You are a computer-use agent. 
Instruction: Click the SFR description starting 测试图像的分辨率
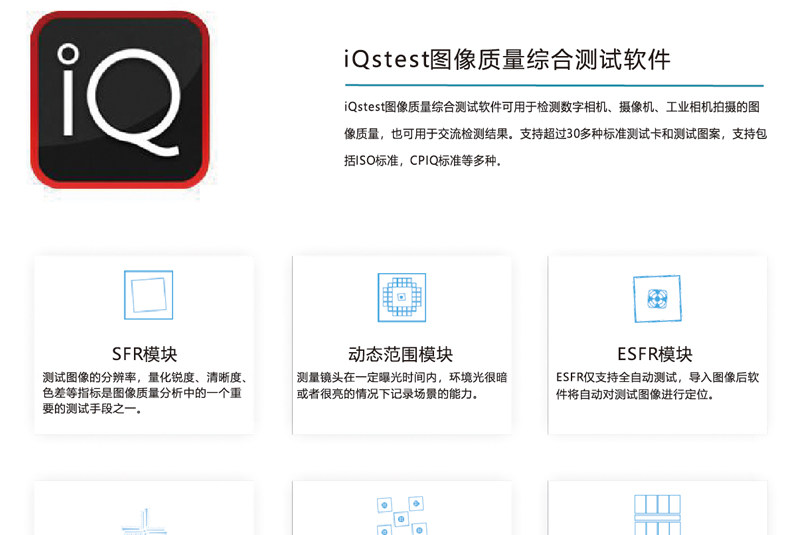point(144,393)
